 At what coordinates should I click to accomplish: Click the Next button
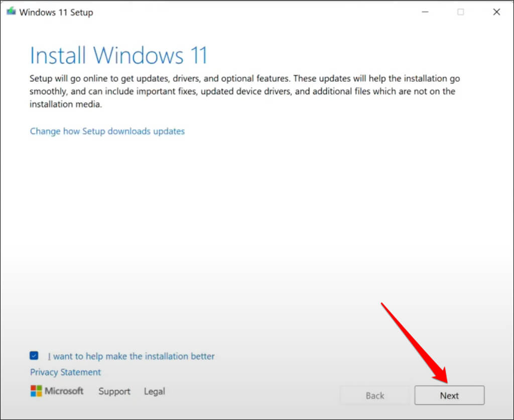tap(449, 395)
